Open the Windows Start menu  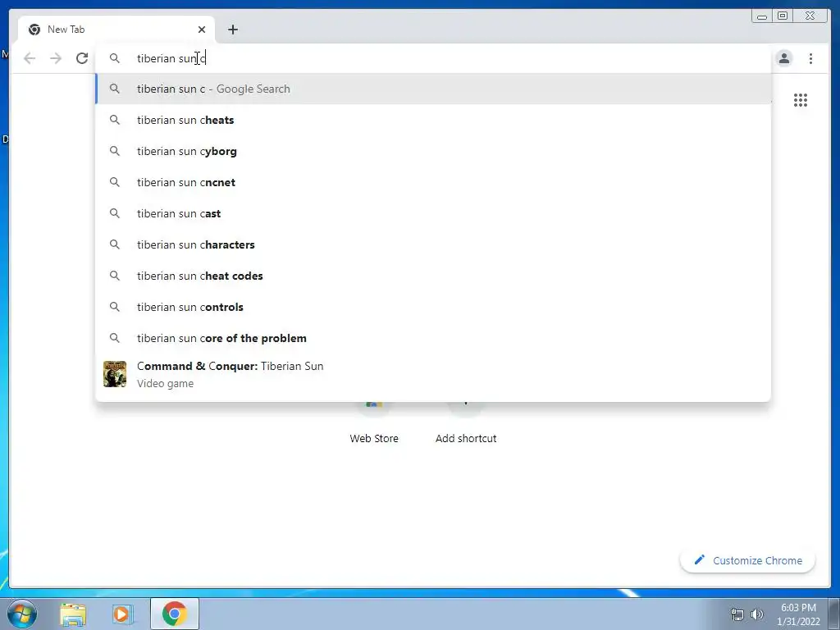pos(21,614)
